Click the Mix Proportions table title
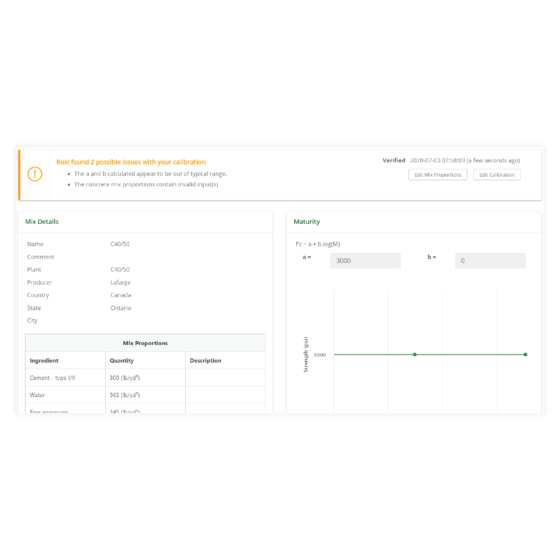Viewport: 560px width, 560px height. click(x=145, y=343)
